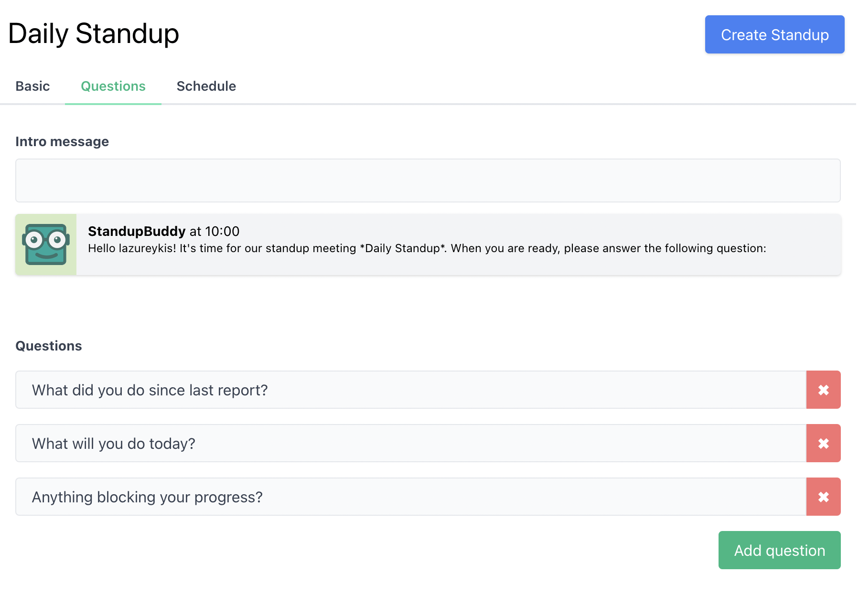Edit the 'What did you do since last report?' field

tap(411, 390)
